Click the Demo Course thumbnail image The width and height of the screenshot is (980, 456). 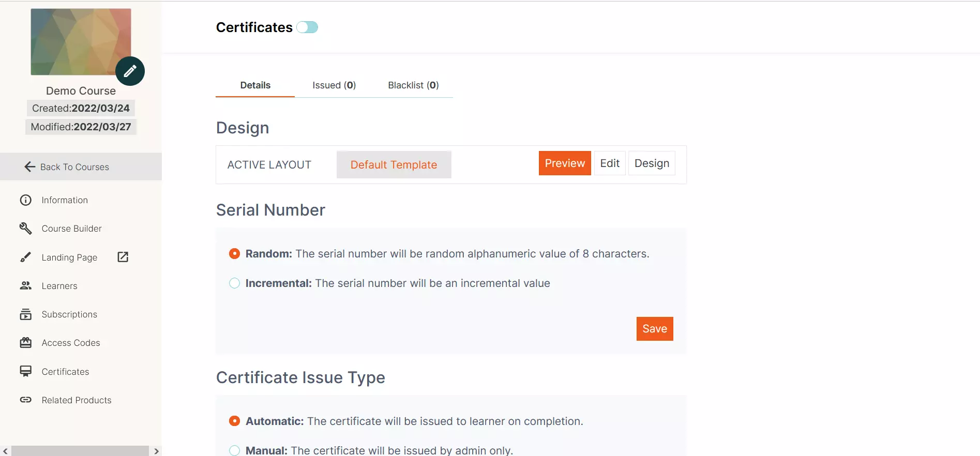point(81,42)
